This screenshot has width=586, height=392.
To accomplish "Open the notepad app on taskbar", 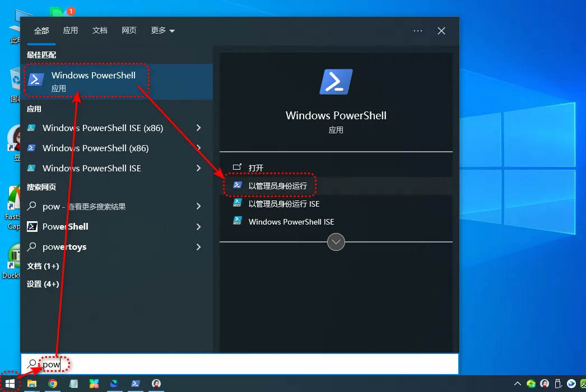I will pos(73,384).
